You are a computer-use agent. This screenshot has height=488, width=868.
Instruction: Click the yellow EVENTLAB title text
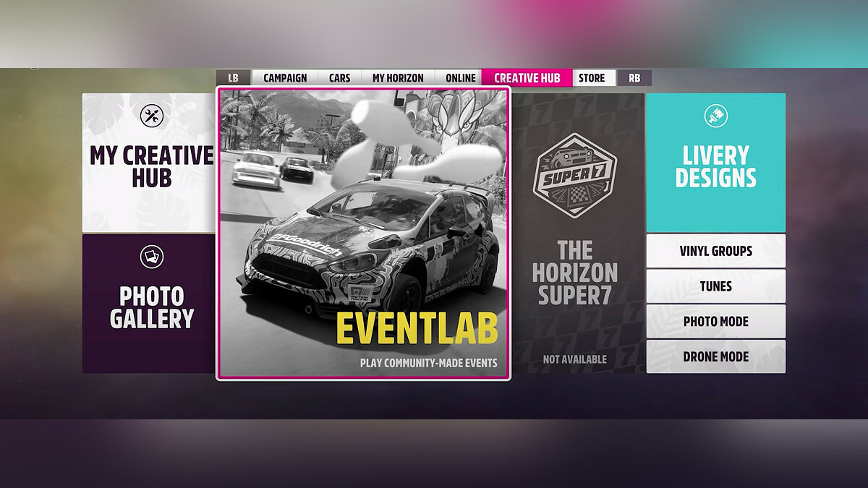[417, 330]
